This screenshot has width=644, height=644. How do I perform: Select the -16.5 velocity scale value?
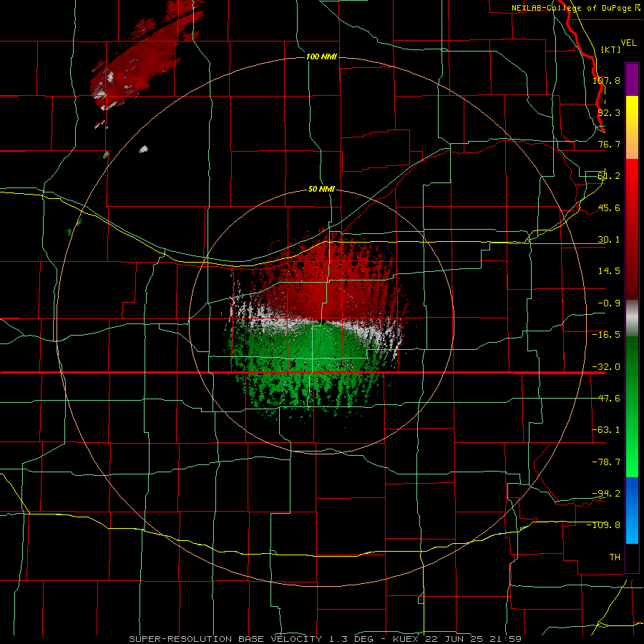(x=606, y=335)
